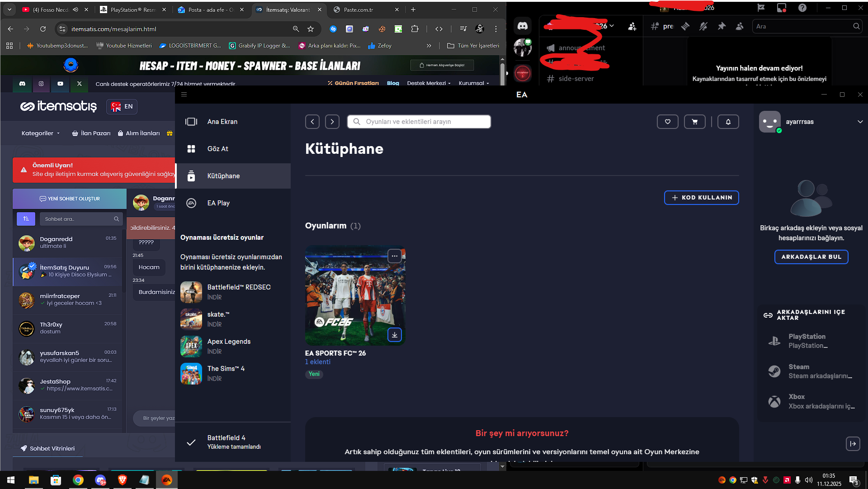Click the itemsatış YouTube icon
The height and width of the screenshot is (489, 868).
[60, 84]
